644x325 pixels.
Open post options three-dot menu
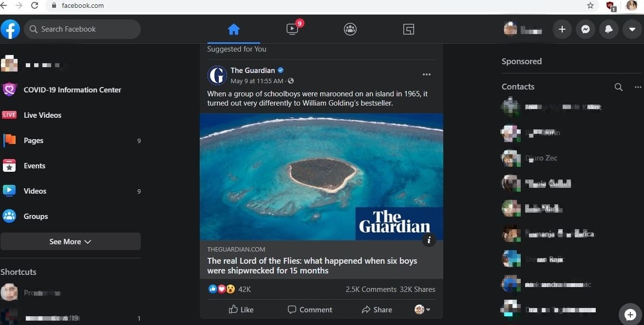pos(427,74)
